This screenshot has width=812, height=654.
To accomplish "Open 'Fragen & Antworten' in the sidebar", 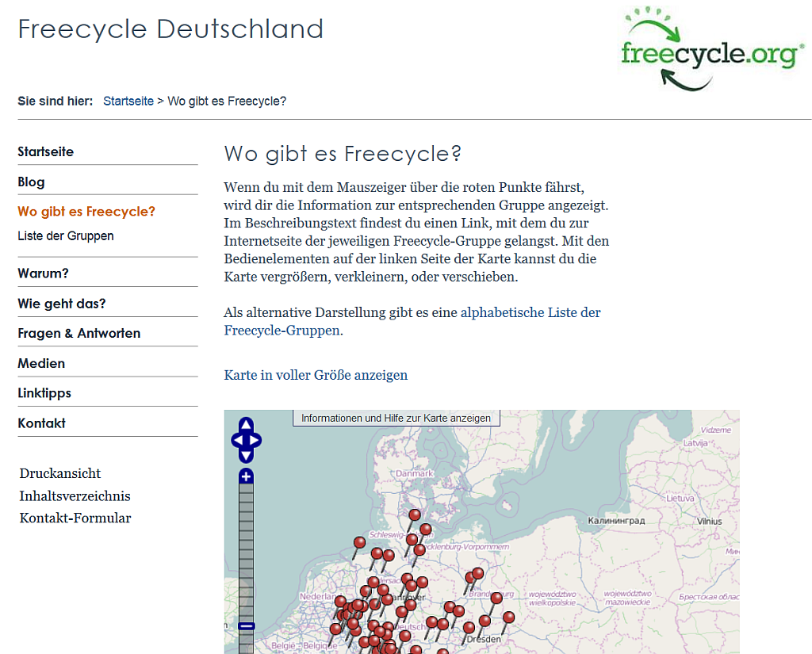I will (79, 333).
